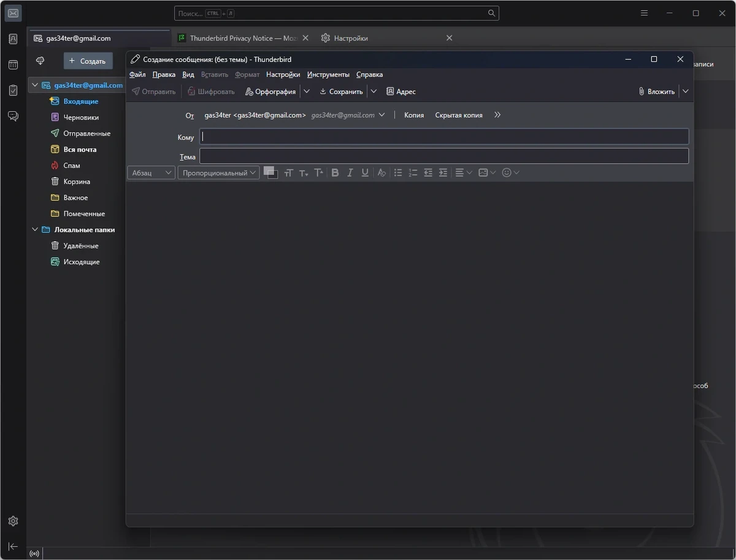Viewport: 736px width, 560px height.
Task: Toggle underline formatting
Action: pyautogui.click(x=365, y=173)
